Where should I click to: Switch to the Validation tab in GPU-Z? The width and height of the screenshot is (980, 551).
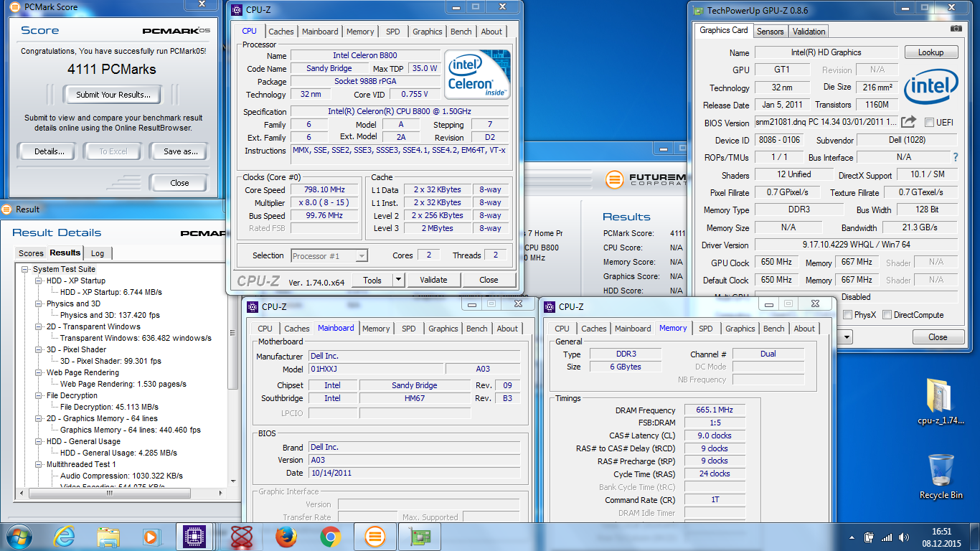pyautogui.click(x=809, y=32)
